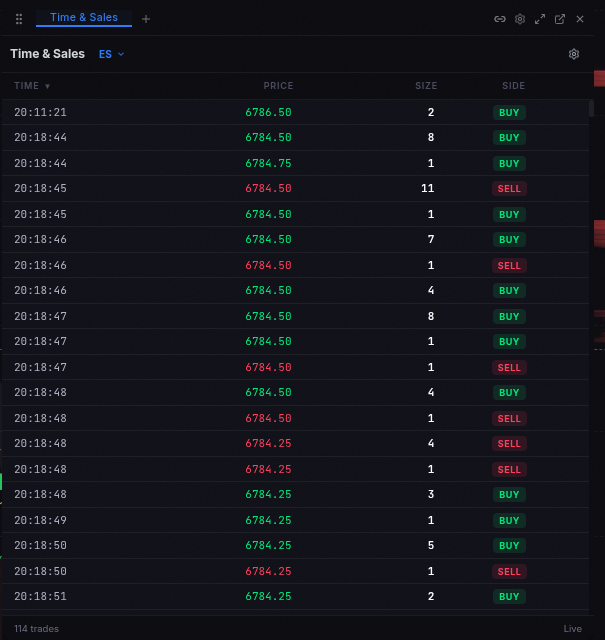The height and width of the screenshot is (640, 605).
Task: Click size 7 at 20:18:46
Action: (431, 239)
